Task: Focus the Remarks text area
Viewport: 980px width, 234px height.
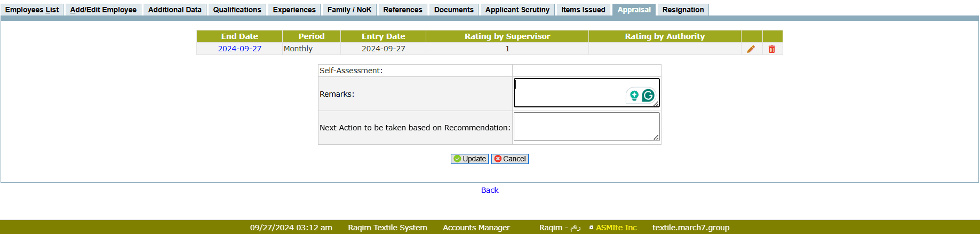Action: pos(568,92)
